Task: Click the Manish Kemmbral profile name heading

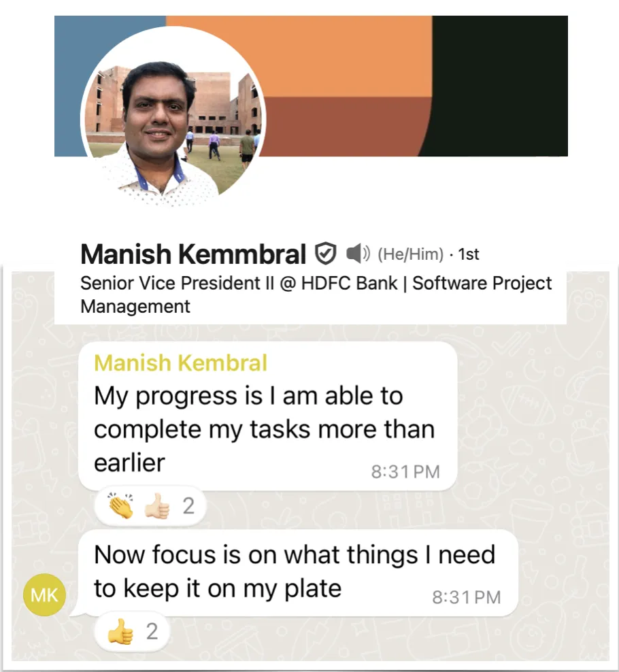Action: [x=193, y=254]
